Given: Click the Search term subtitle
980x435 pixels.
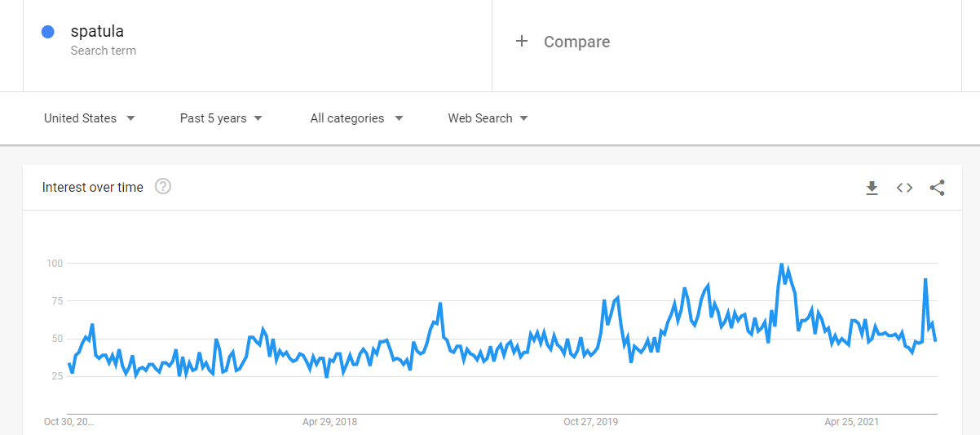Looking at the screenshot, I should pos(104,51).
